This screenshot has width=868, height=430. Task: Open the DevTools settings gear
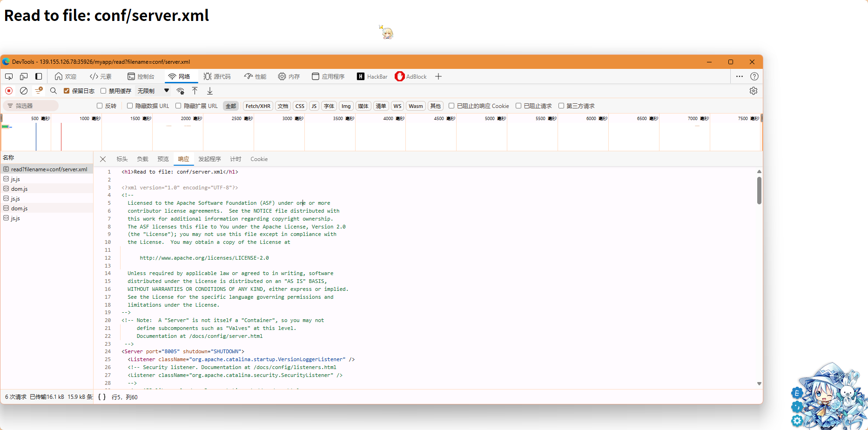754,91
